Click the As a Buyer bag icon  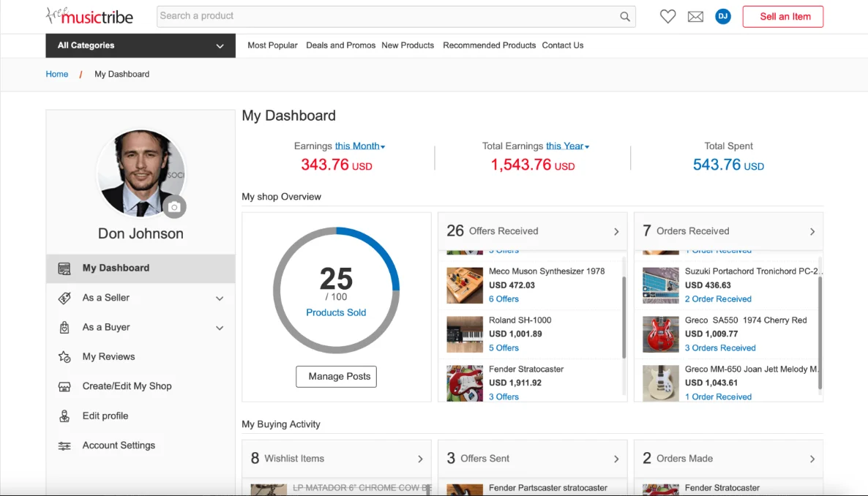(64, 328)
